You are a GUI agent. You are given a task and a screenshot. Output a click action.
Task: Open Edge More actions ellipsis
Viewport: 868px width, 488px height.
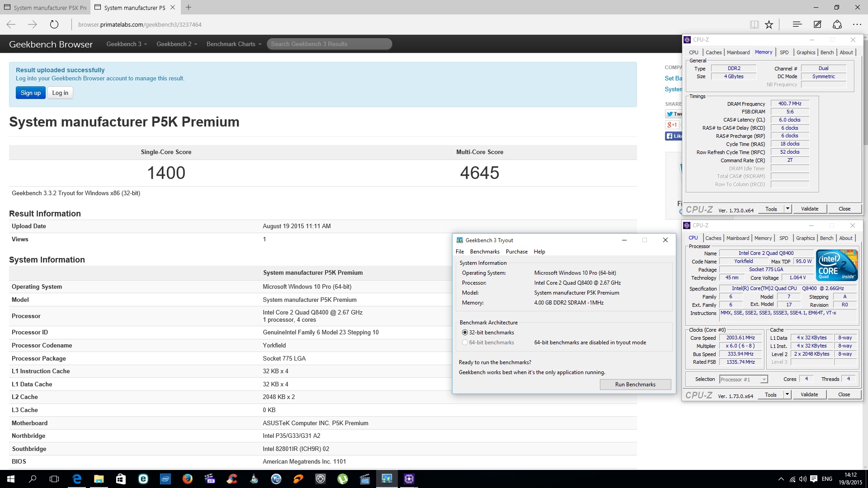857,24
